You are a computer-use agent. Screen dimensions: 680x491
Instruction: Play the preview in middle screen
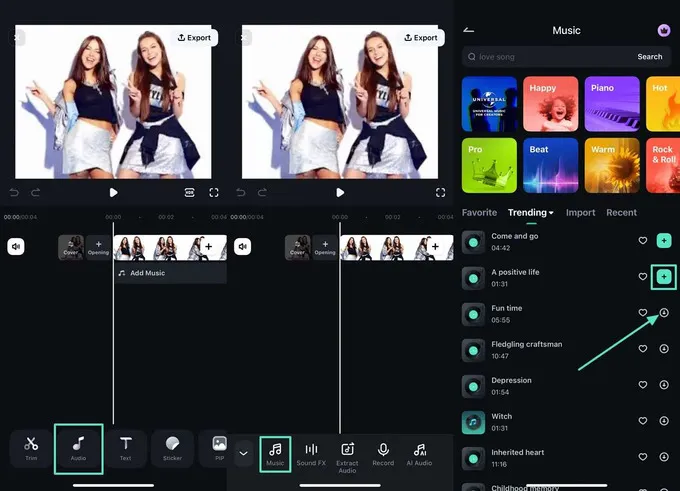click(340, 193)
